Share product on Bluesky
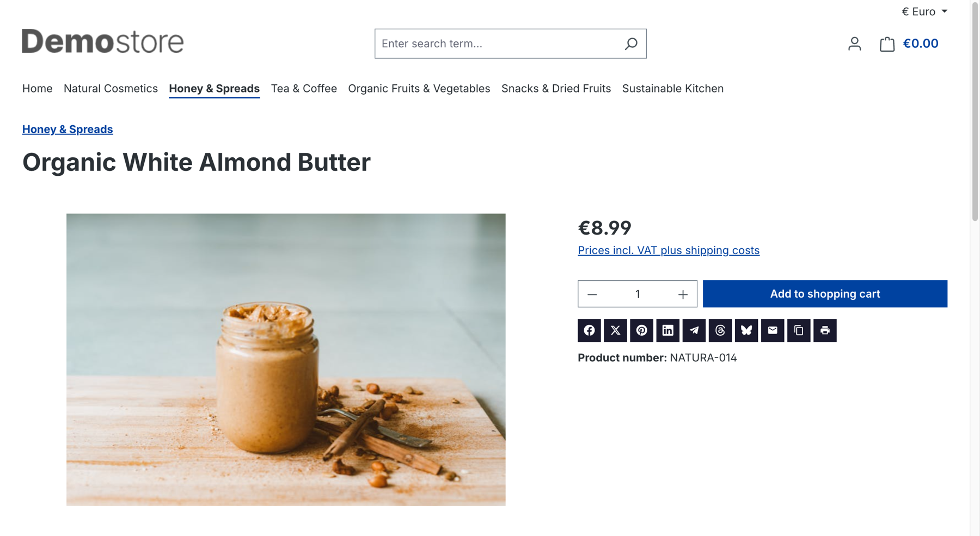The image size is (980, 536). click(746, 330)
